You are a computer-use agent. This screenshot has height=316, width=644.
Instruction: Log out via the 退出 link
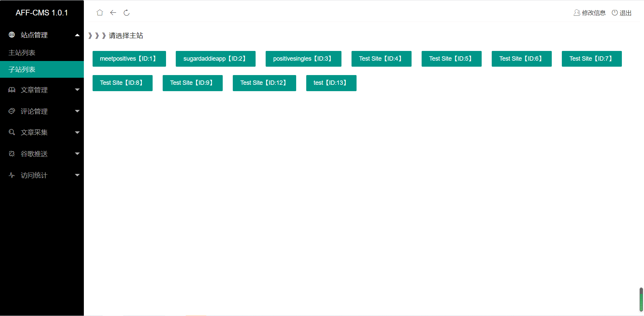click(x=626, y=13)
